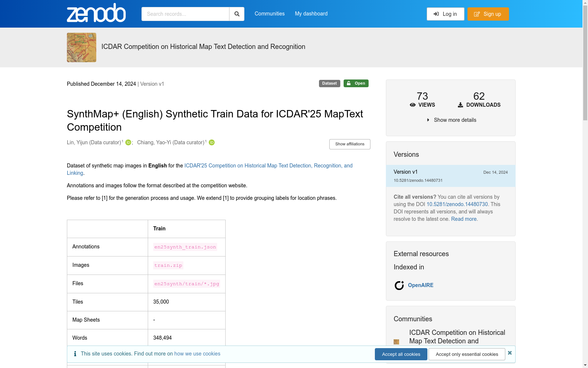Open the ICDAR Competition community title in header
Image resolution: width=588 pixels, height=368 pixels.
pyautogui.click(x=203, y=47)
